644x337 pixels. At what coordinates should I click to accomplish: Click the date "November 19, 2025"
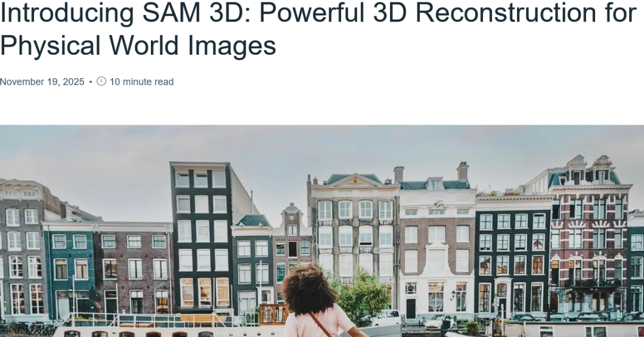coord(42,82)
